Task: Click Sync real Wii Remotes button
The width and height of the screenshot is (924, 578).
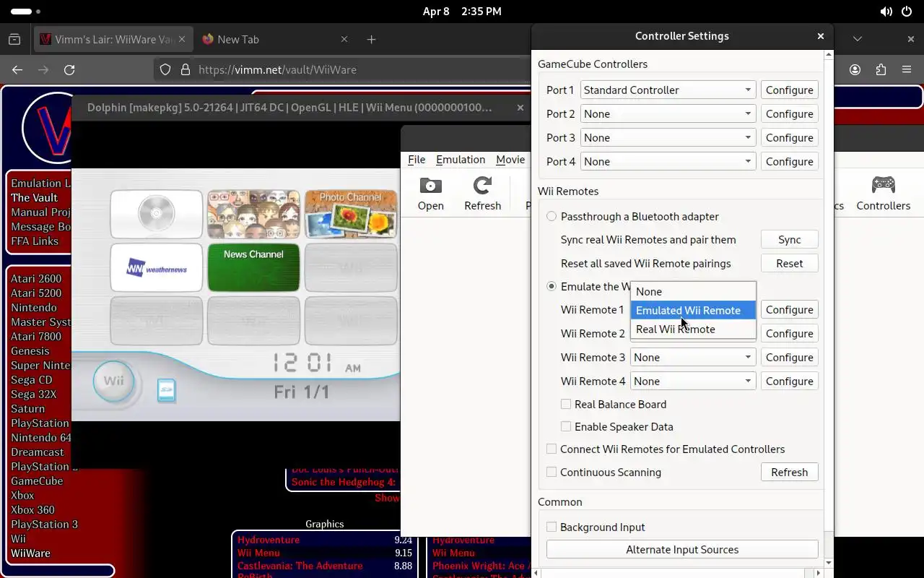Action: pyautogui.click(x=789, y=239)
